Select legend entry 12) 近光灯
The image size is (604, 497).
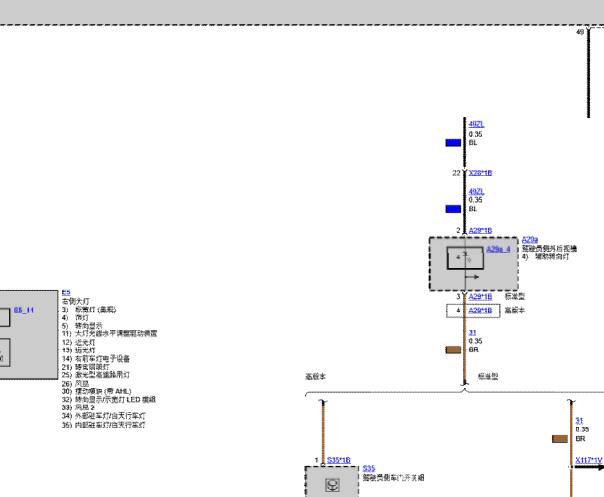point(79,342)
